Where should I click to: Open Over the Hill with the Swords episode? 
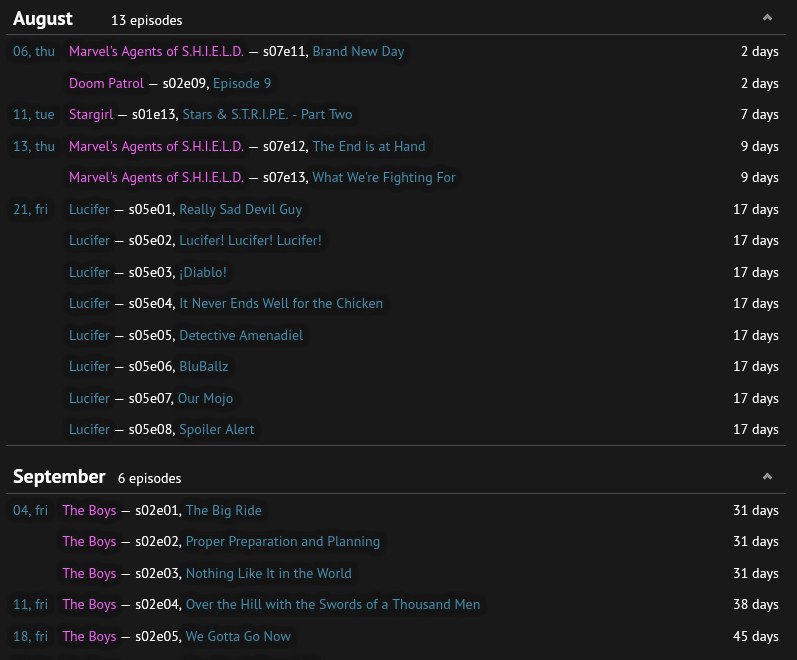point(333,605)
